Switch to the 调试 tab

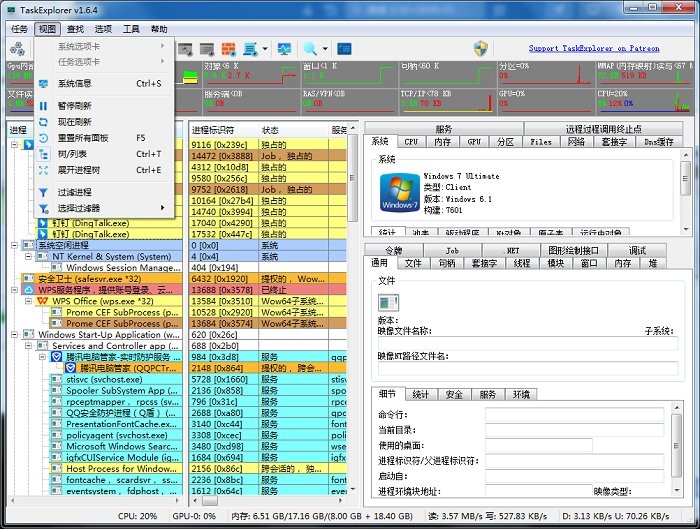coord(637,250)
